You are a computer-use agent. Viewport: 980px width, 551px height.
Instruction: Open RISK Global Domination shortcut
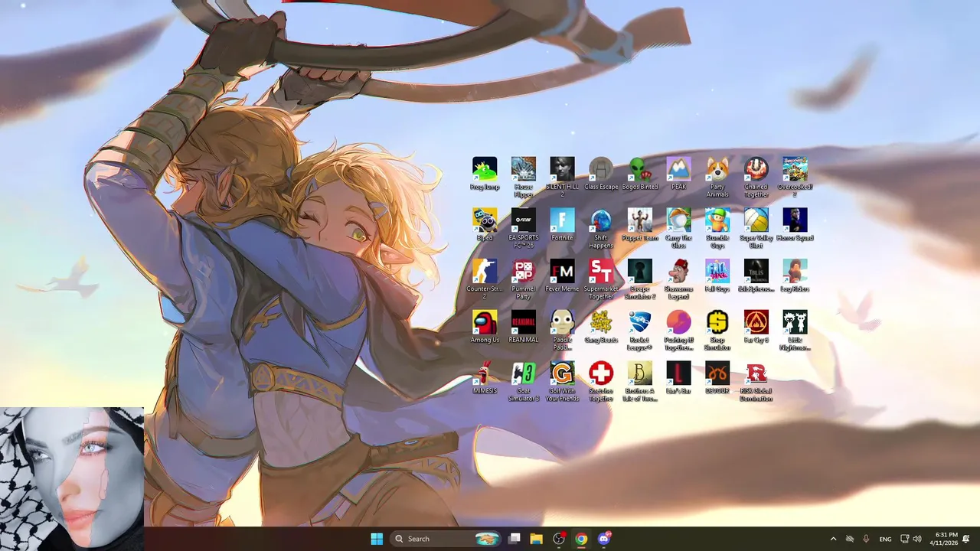[756, 383]
